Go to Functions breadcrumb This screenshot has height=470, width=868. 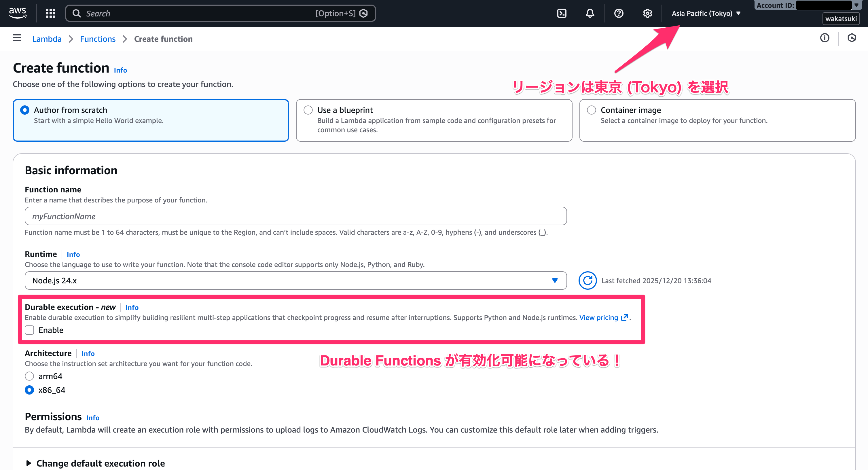98,39
